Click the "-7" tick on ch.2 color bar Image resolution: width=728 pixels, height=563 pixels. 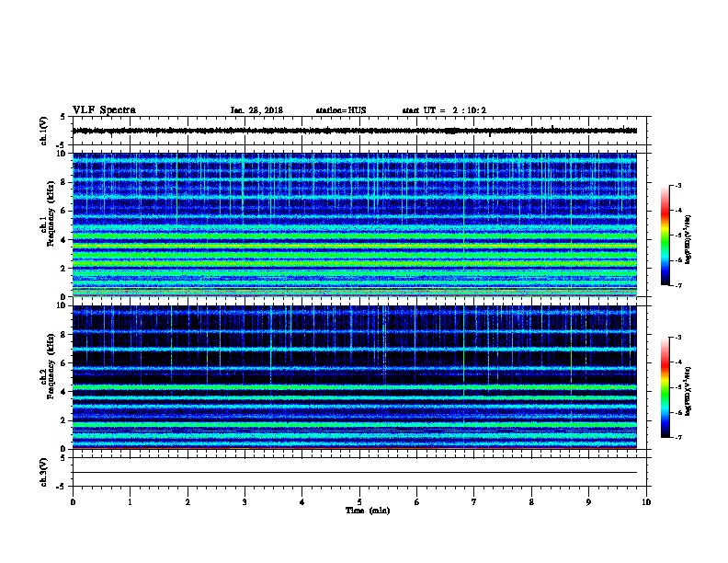[677, 437]
